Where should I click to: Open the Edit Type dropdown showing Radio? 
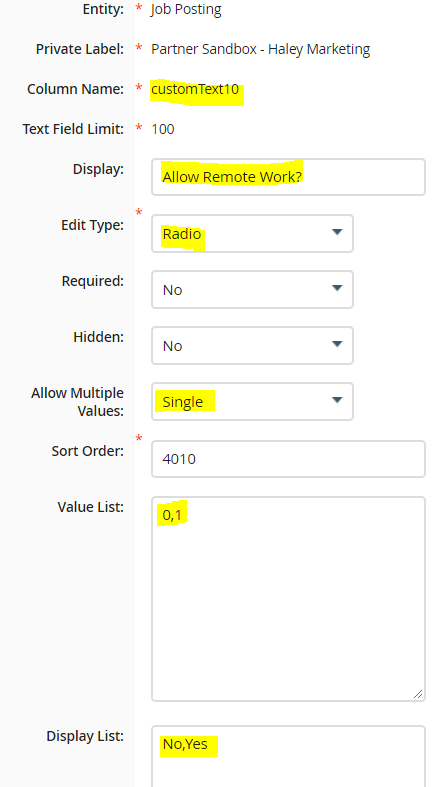coord(252,233)
